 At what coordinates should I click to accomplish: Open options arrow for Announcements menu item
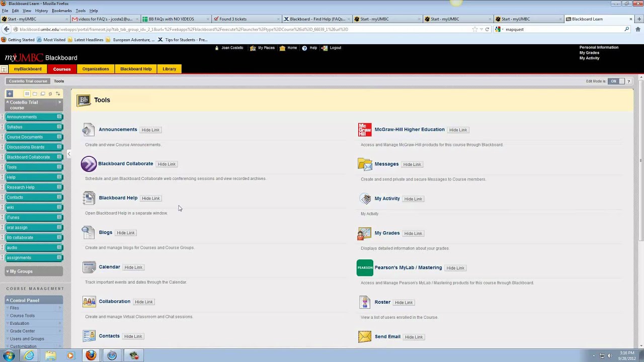(x=59, y=117)
